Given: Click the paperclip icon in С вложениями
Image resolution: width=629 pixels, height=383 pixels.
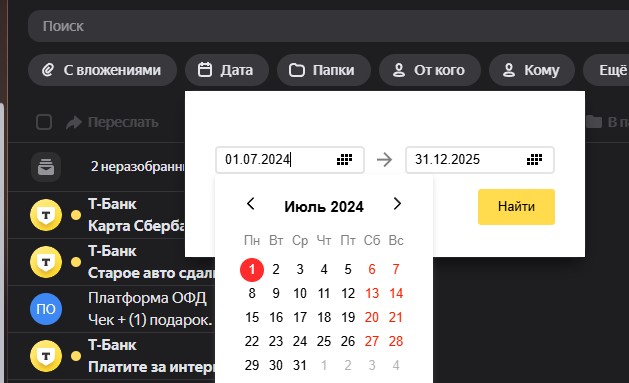Looking at the screenshot, I should pos(48,70).
